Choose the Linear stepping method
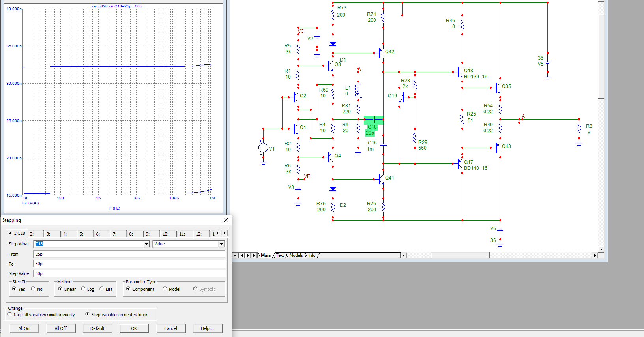This screenshot has height=337, width=644. tap(67, 289)
